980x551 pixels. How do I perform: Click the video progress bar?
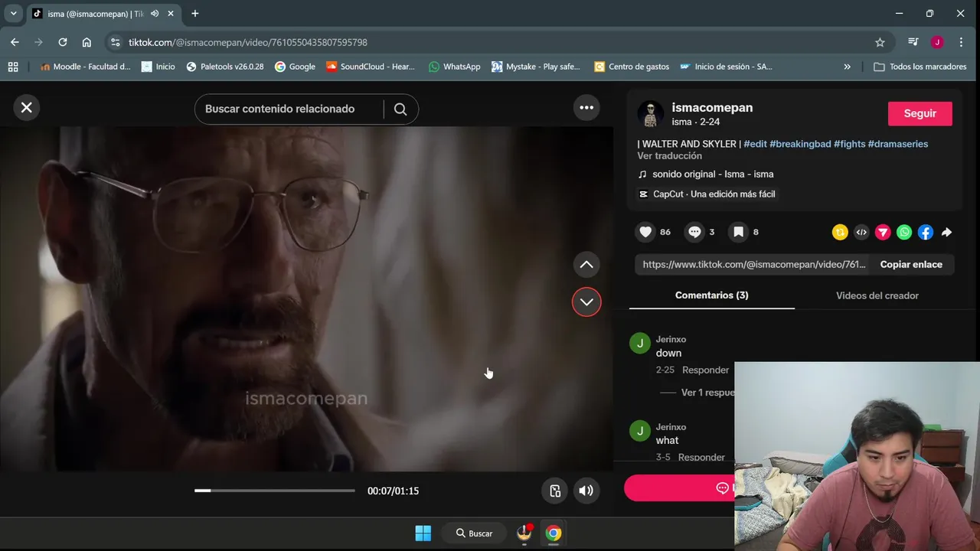click(x=275, y=491)
